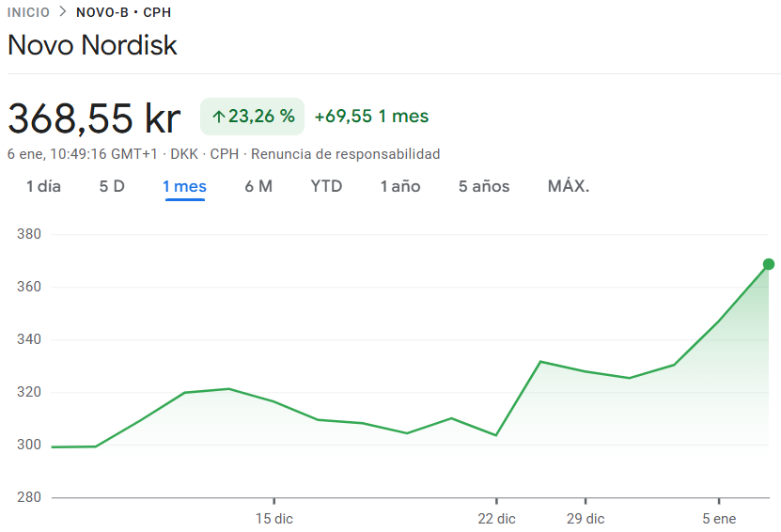Click the up arrow in the percentage badge

click(219, 117)
